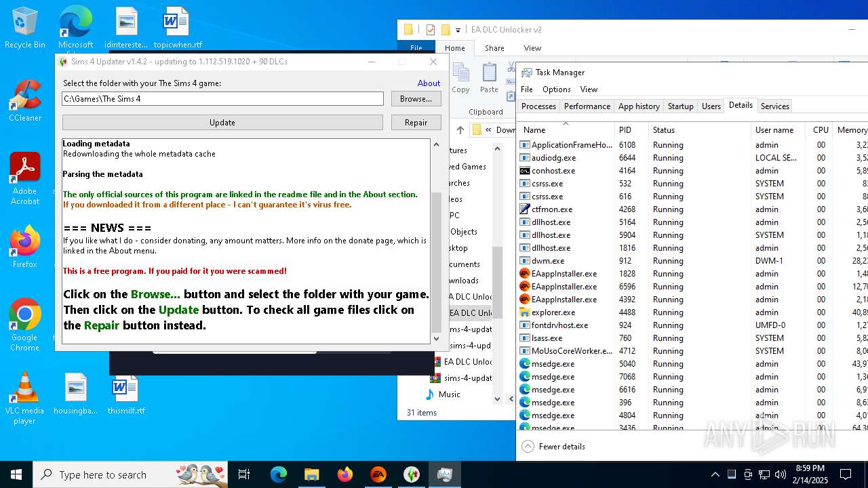Click the Repair button
Screen dimensions: 868x488
pos(416,123)
